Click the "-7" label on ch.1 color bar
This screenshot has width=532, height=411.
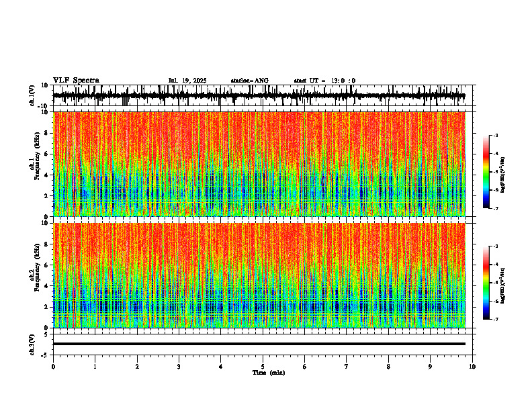(496, 208)
